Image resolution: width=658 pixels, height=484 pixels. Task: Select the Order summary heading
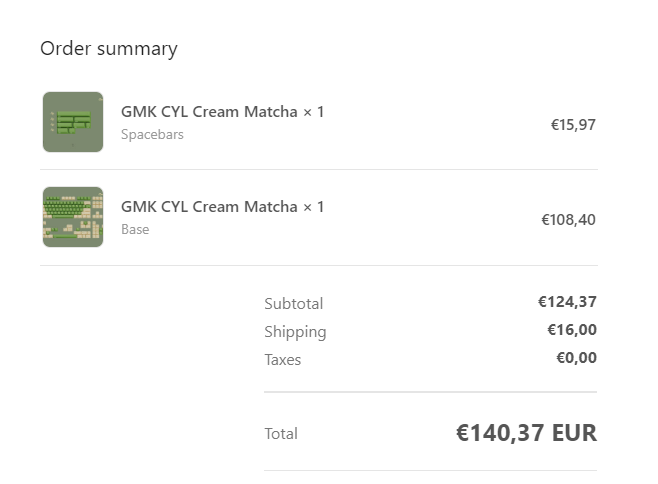click(109, 49)
